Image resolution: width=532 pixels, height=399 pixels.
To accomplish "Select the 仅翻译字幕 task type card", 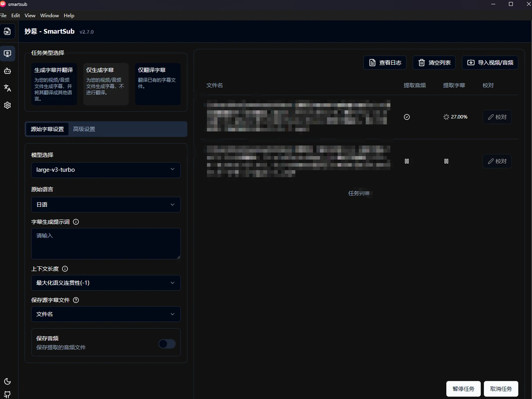I will [158, 84].
